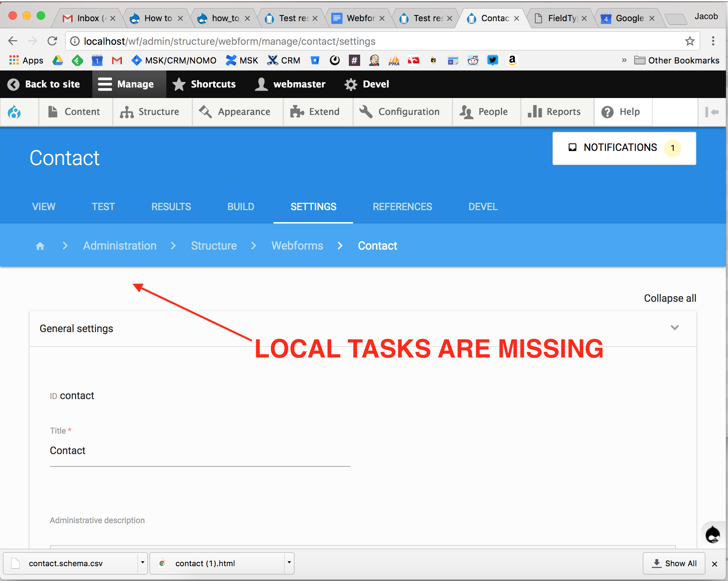Open Help via the question mark icon
Screen dimensions: 728x581
point(607,112)
